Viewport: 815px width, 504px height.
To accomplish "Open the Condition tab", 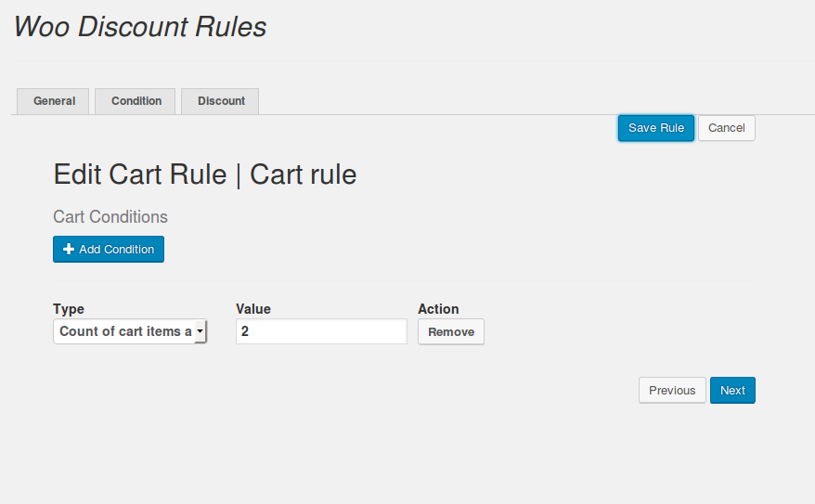I will 136,101.
